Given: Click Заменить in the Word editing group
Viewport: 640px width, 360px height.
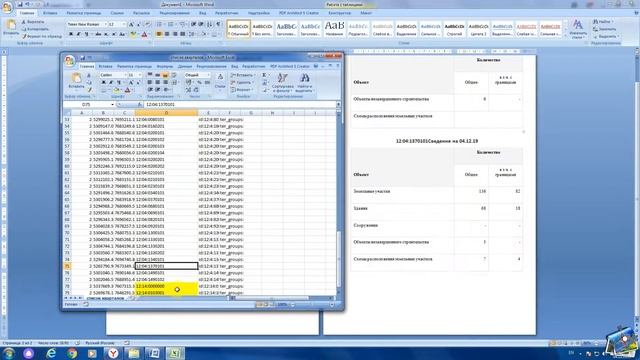Looking at the screenshot, I should coord(604,29).
